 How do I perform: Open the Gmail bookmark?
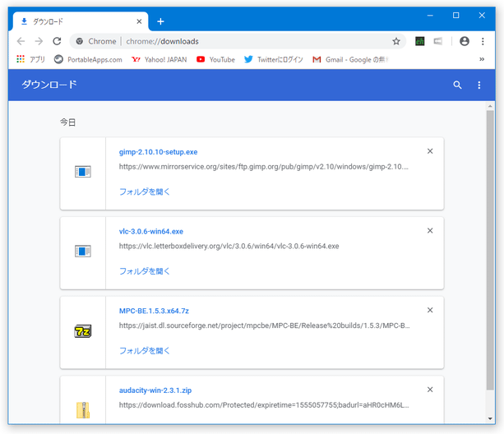coord(350,59)
